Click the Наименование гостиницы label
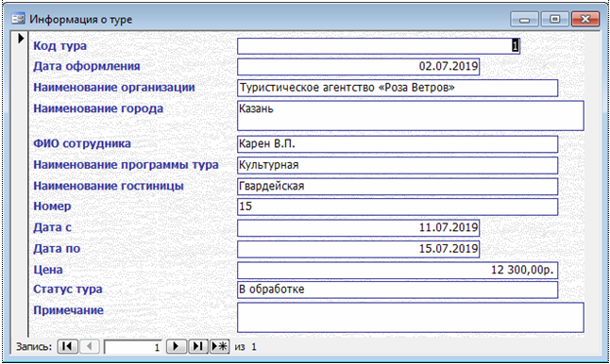The image size is (610, 364). (x=109, y=186)
